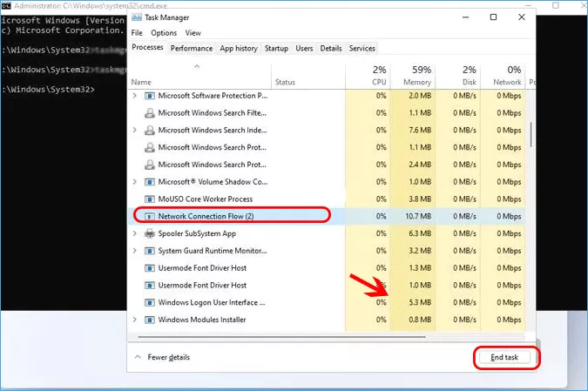588x391 pixels.
Task: Click the Task Manager title bar icon
Action: click(x=137, y=17)
